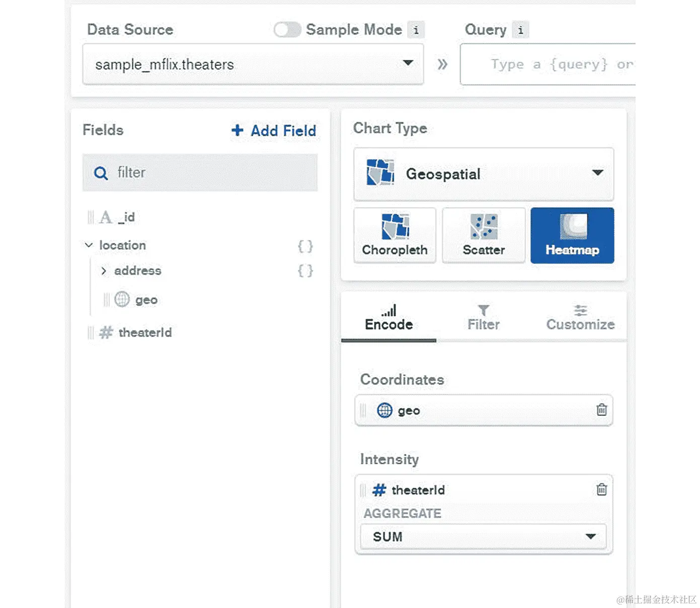Switch to the Filter tab
The height and width of the screenshot is (608, 700).
point(484,317)
